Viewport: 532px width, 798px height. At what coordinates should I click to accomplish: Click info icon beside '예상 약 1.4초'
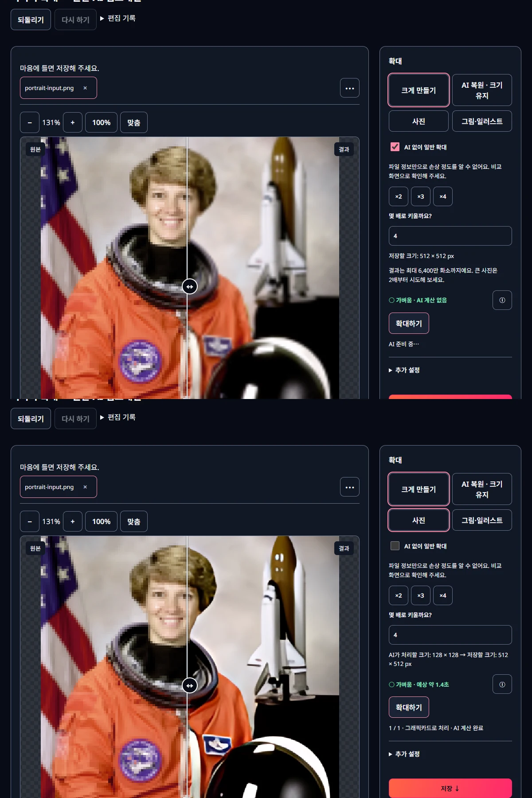[502, 684]
